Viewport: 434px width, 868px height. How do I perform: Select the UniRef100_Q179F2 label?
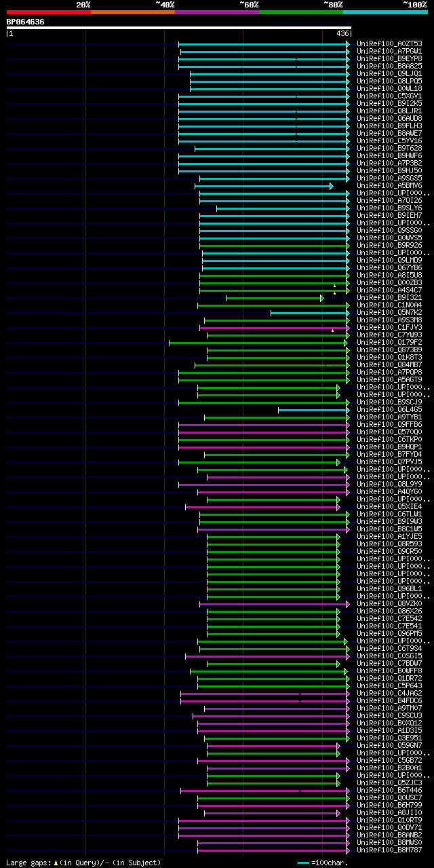pyautogui.click(x=389, y=343)
